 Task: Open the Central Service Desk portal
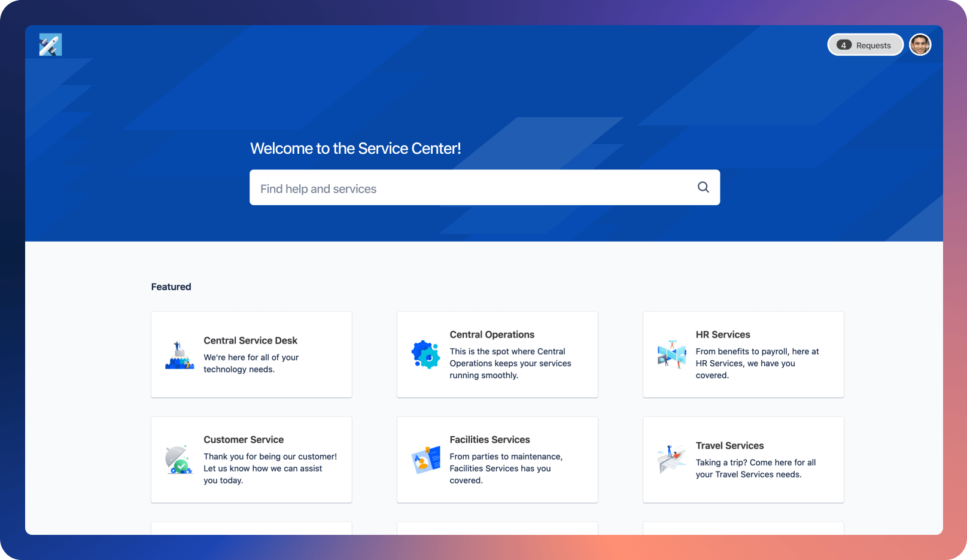(x=251, y=354)
